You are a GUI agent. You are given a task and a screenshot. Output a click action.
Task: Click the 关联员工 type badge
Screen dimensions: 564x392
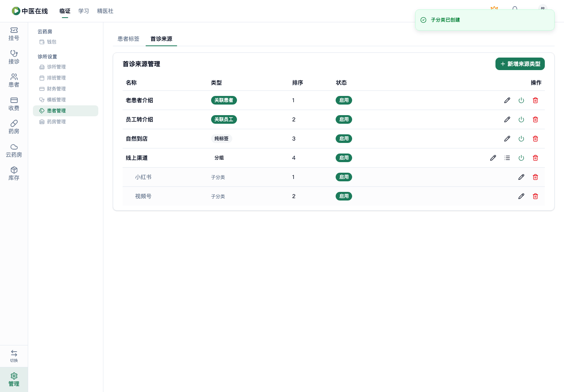coord(224,119)
